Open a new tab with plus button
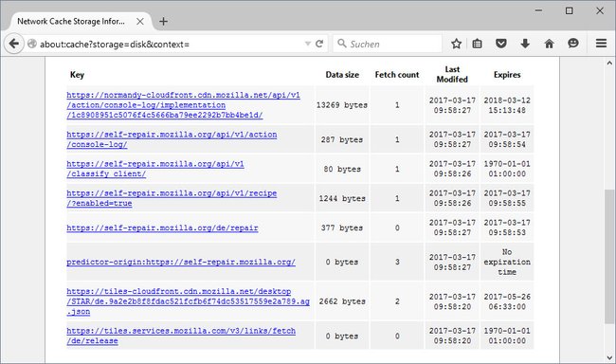 (x=163, y=21)
